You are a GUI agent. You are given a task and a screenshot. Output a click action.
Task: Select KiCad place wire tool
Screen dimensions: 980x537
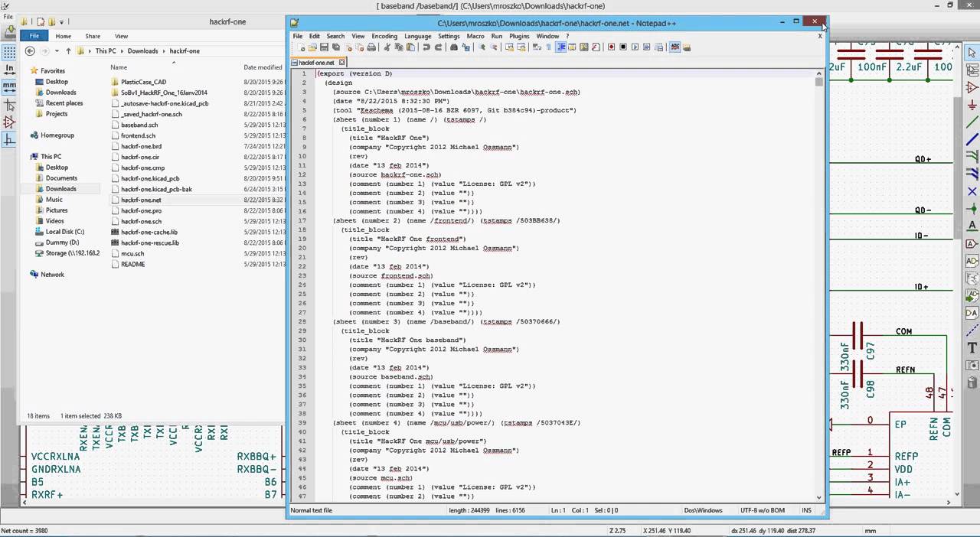coord(972,124)
